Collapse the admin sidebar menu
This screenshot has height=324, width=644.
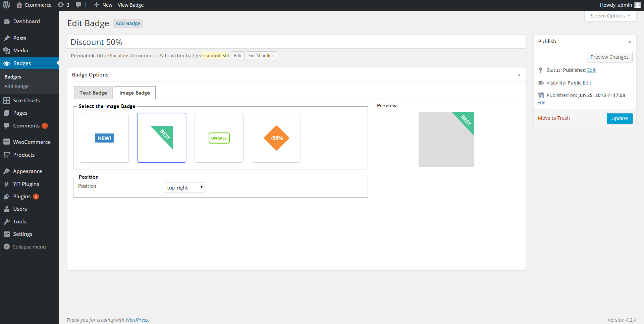click(x=29, y=247)
